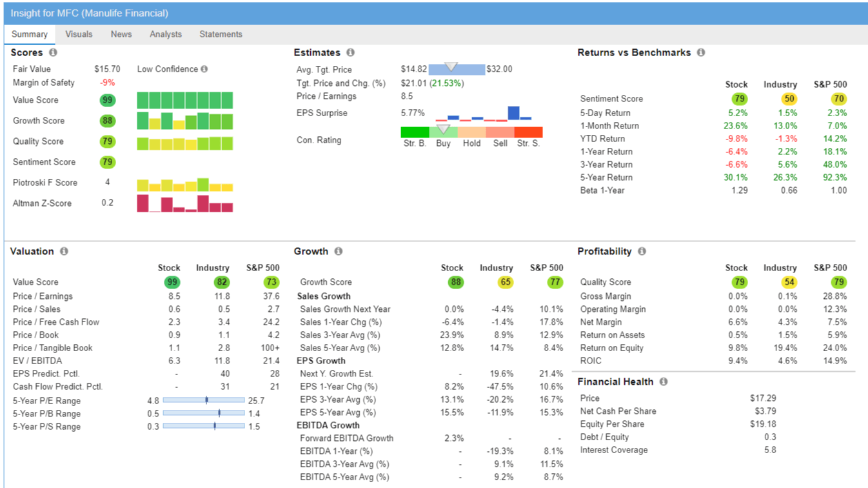Click the Value Score green bar chart
Viewport: 868px width, 488px height.
click(185, 100)
